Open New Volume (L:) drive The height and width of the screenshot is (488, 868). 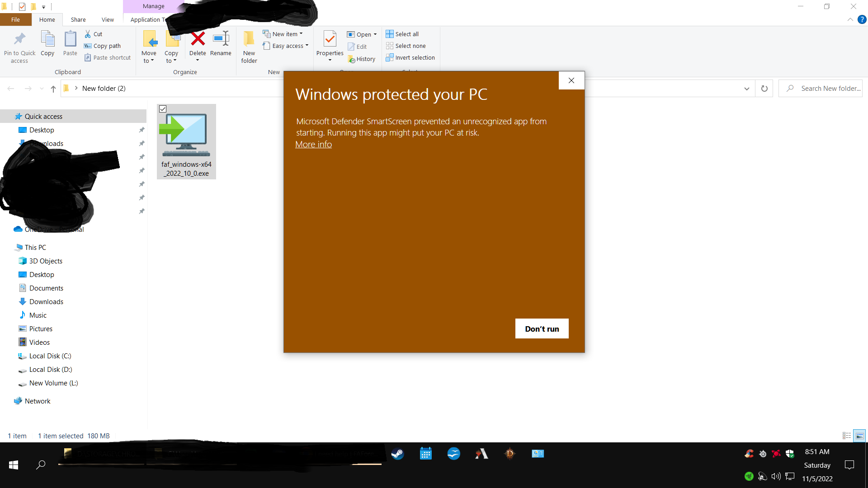(53, 383)
